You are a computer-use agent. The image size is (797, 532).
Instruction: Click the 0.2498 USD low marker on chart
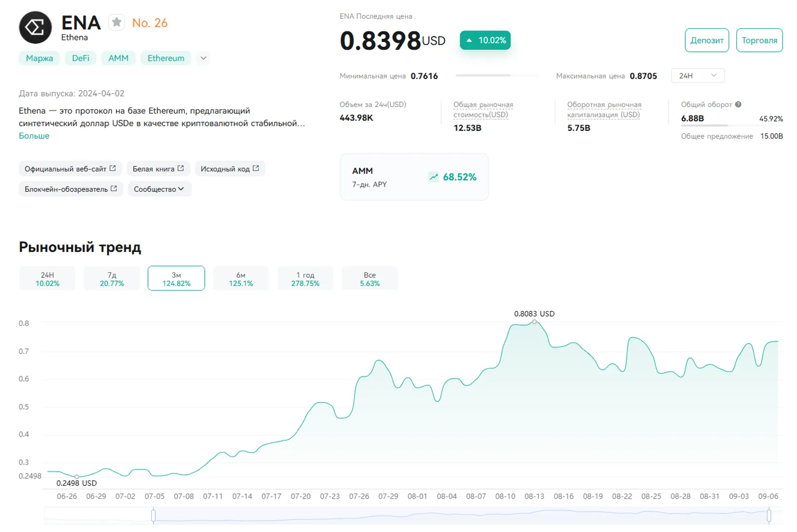77,477
